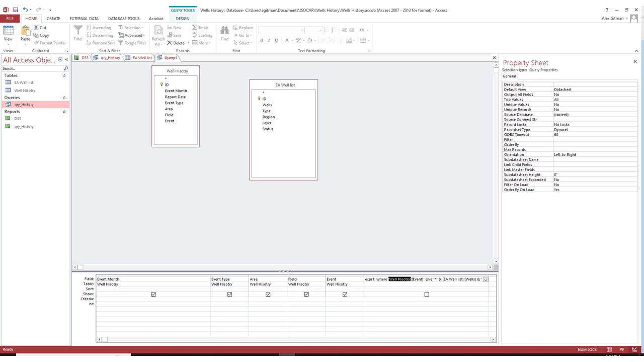Image resolution: width=644 pixels, height=362 pixels.
Task: Switch to EXTERNAL DATA ribbon tab
Action: (84, 19)
